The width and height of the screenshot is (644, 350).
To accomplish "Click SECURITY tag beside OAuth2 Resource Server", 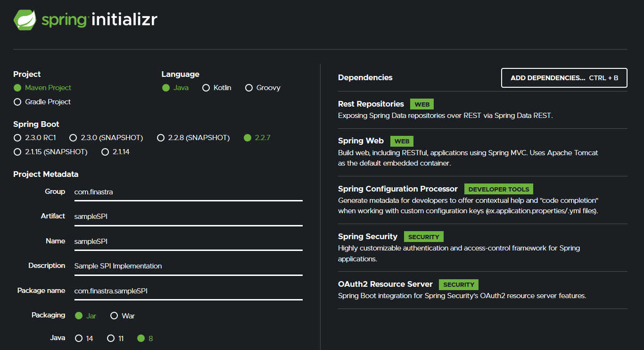I will click(459, 284).
